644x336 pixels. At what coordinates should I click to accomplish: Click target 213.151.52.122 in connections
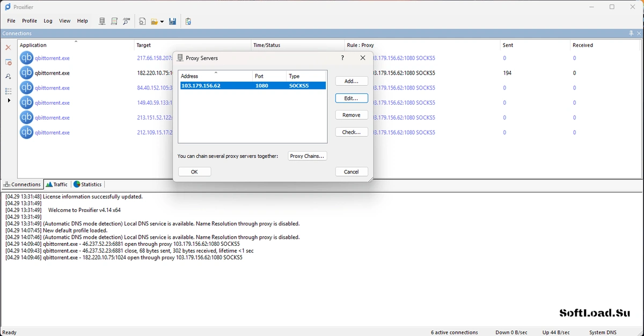point(155,118)
